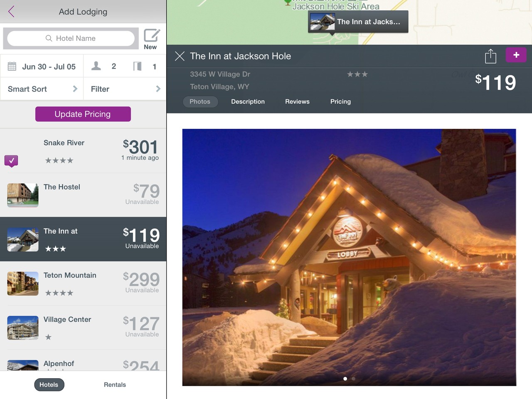Add hotel with purple plus button
Image resolution: width=532 pixels, height=399 pixels.
click(x=516, y=55)
